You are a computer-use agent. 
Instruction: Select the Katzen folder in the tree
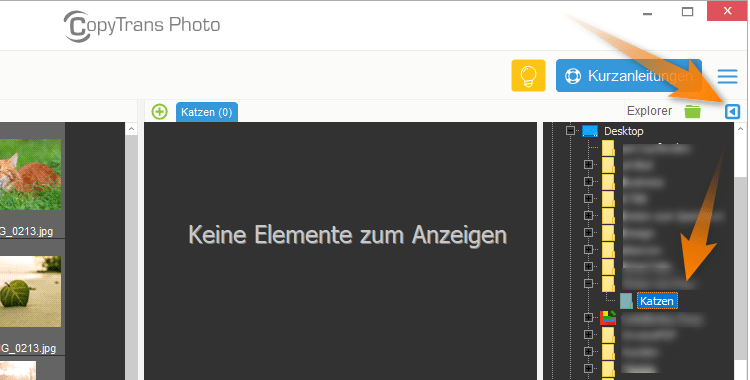coord(657,301)
